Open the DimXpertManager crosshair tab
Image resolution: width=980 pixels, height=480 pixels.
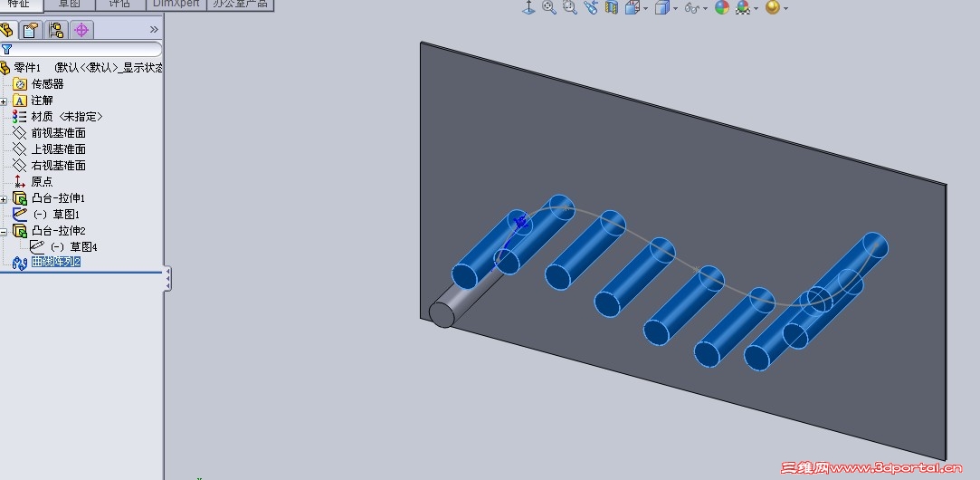coord(81,29)
